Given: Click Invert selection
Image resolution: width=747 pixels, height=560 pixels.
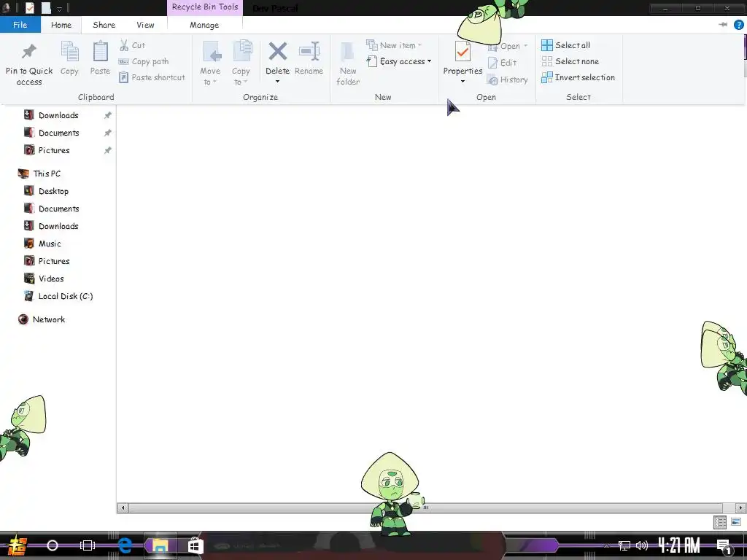Looking at the screenshot, I should (578, 77).
